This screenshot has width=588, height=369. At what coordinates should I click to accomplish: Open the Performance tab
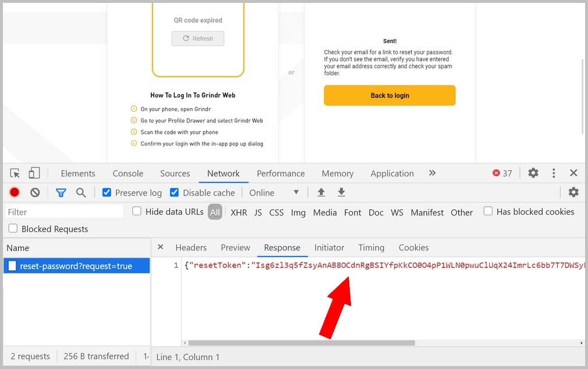click(x=281, y=173)
